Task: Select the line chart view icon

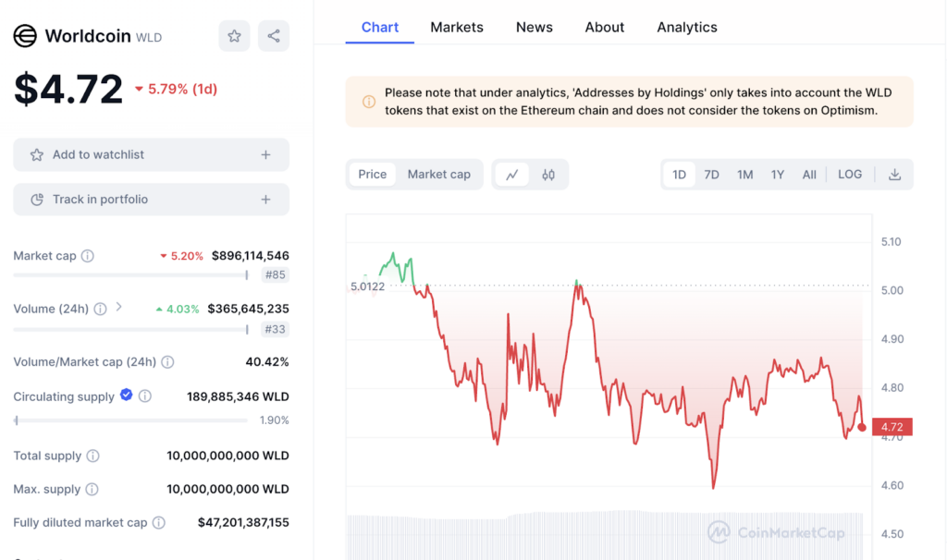Action: click(x=511, y=175)
